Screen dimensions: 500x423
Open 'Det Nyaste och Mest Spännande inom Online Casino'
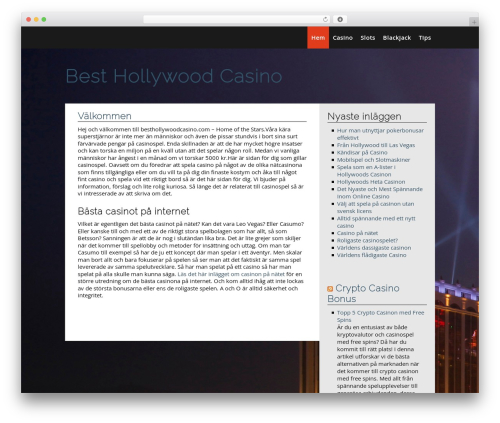point(380,193)
